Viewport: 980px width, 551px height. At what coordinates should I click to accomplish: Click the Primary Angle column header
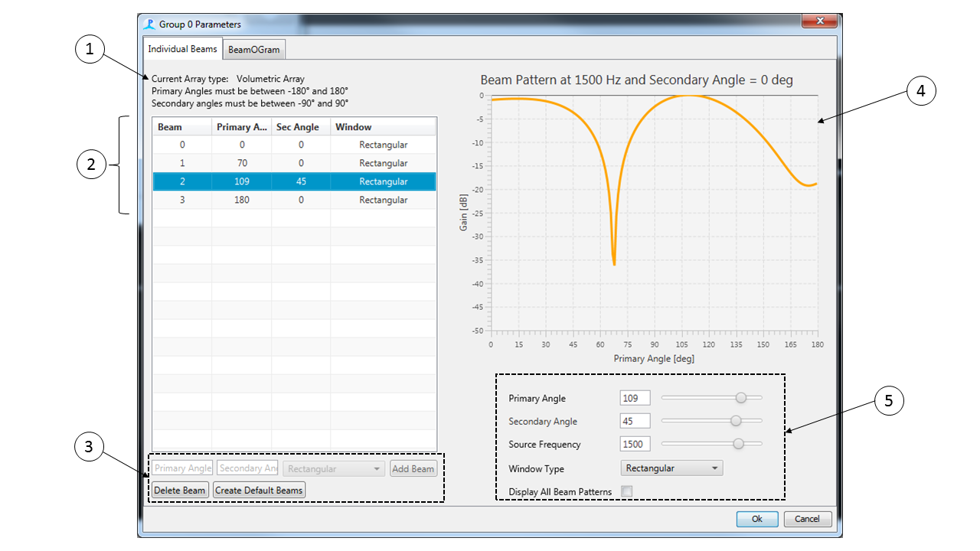pyautogui.click(x=242, y=127)
